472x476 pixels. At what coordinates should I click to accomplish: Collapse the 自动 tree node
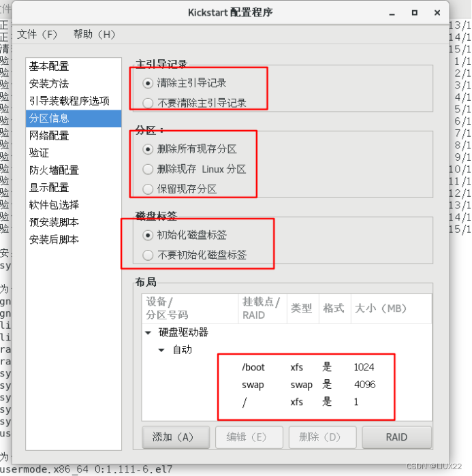click(x=161, y=350)
